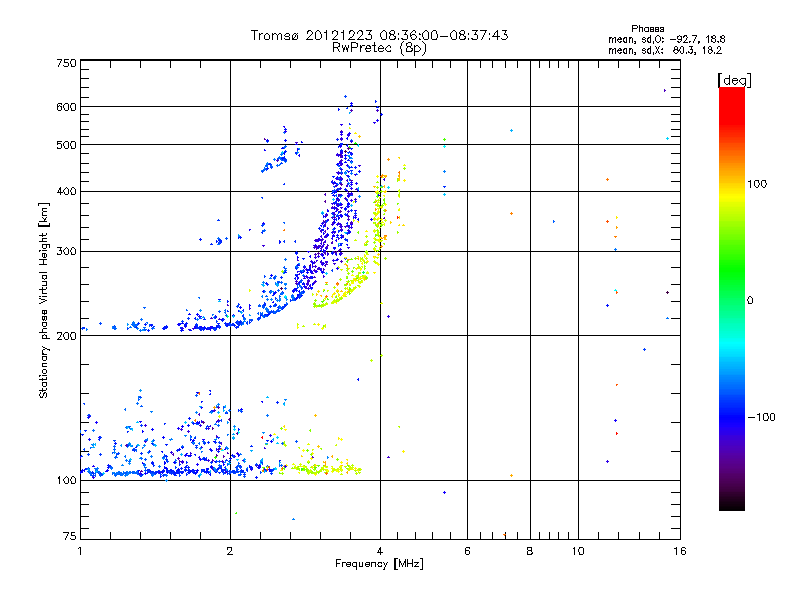Click the colorbar tick label '0'
800x600 pixels.
point(750,301)
